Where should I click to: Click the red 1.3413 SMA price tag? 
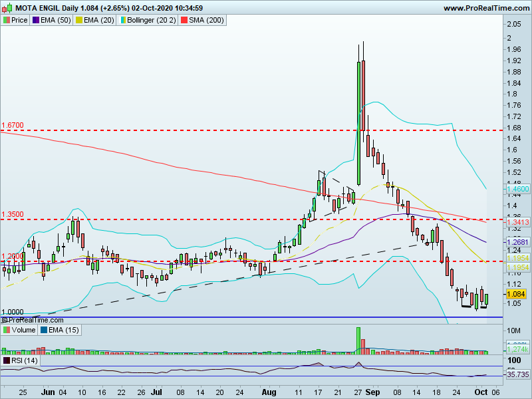pyautogui.click(x=518, y=222)
